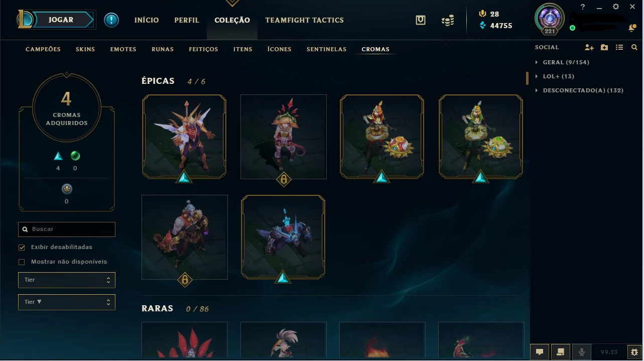
Task: Open the first Tier dropdown
Action: 67,280
